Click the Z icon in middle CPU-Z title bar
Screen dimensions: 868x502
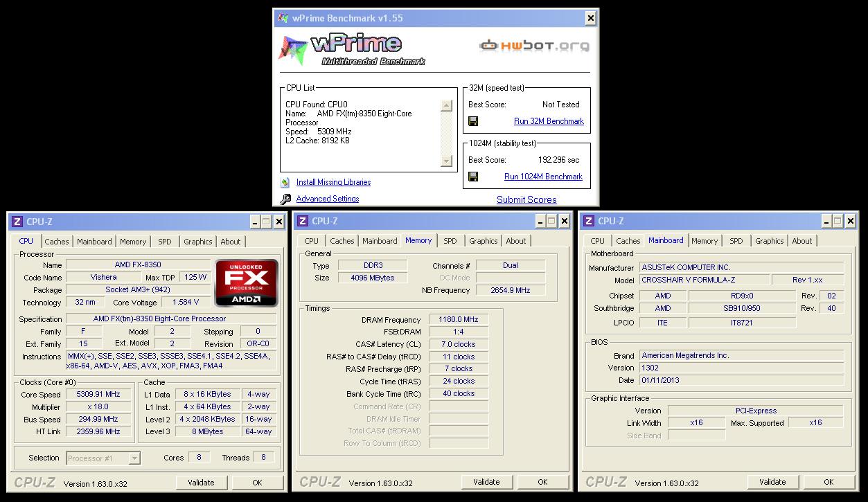coord(303,221)
